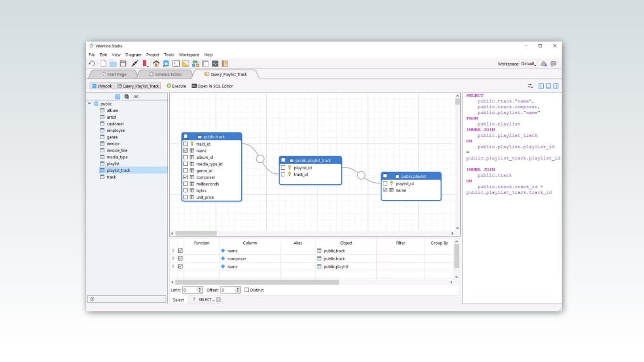Collapse the public schema in the tree
This screenshot has height=362, width=644.
(x=89, y=104)
